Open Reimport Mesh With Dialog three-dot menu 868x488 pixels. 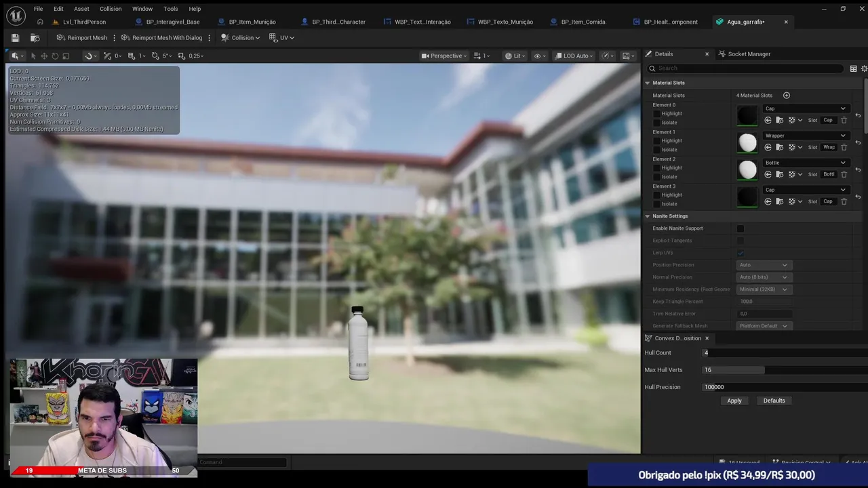209,38
